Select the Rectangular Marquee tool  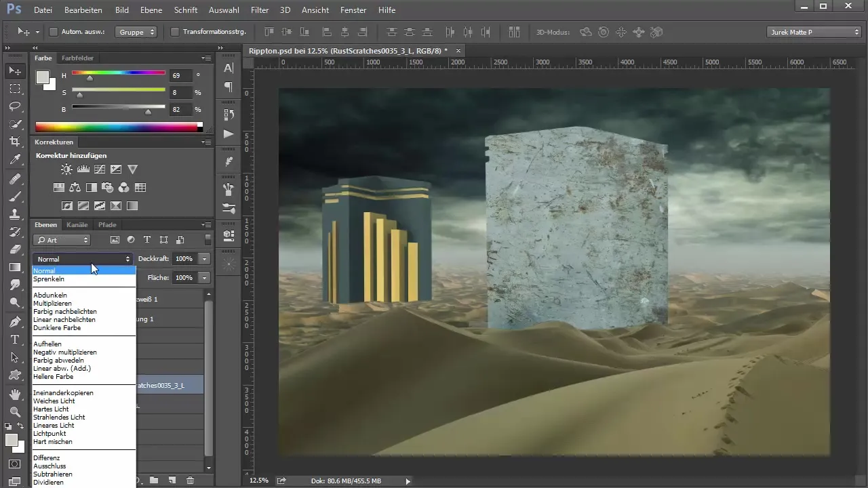pos(15,89)
